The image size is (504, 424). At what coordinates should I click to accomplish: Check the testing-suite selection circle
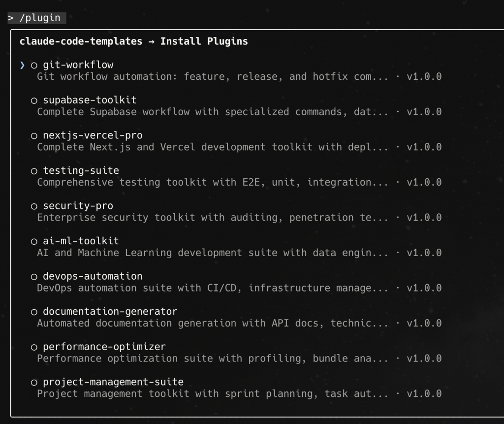click(x=34, y=171)
